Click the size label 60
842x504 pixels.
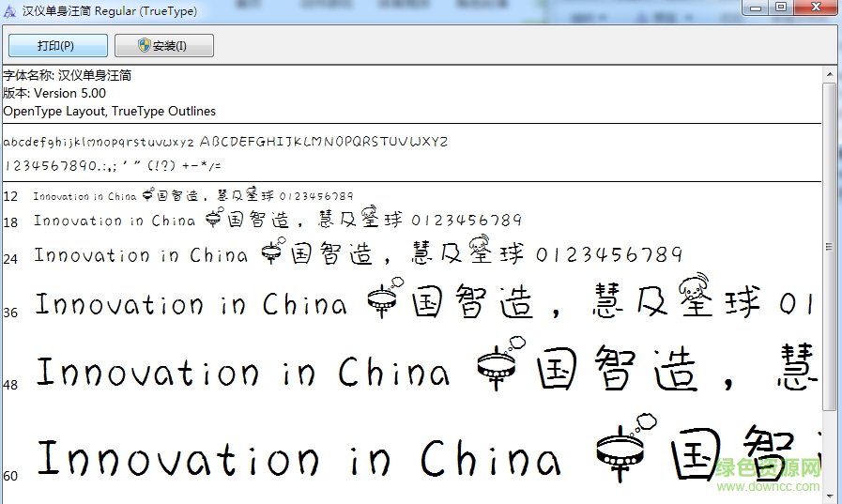coord(10,476)
